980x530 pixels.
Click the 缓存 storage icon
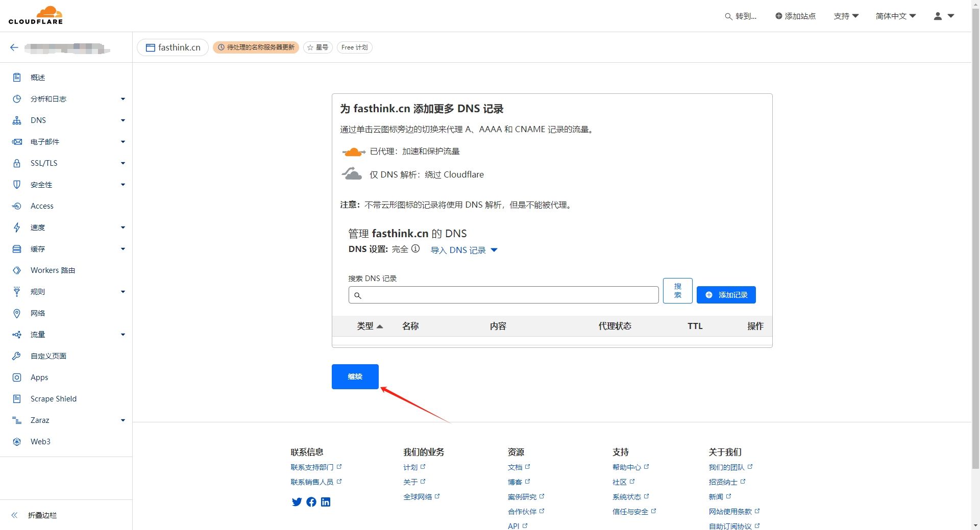(17, 249)
